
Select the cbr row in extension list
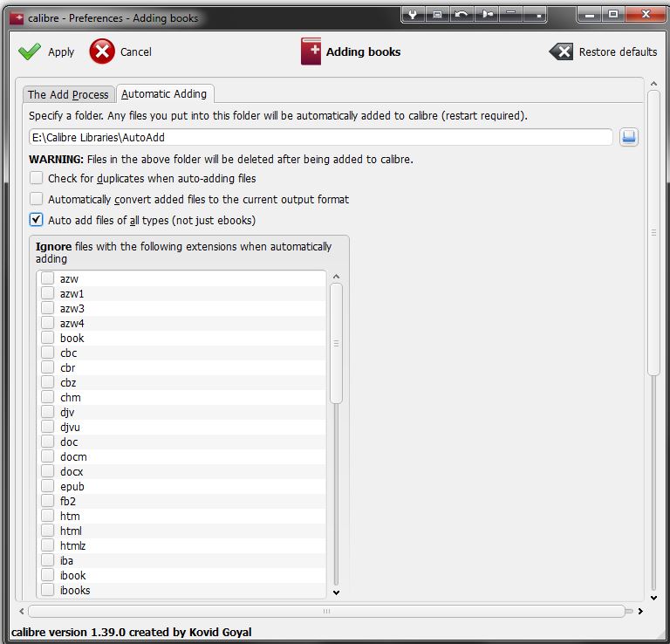181,367
